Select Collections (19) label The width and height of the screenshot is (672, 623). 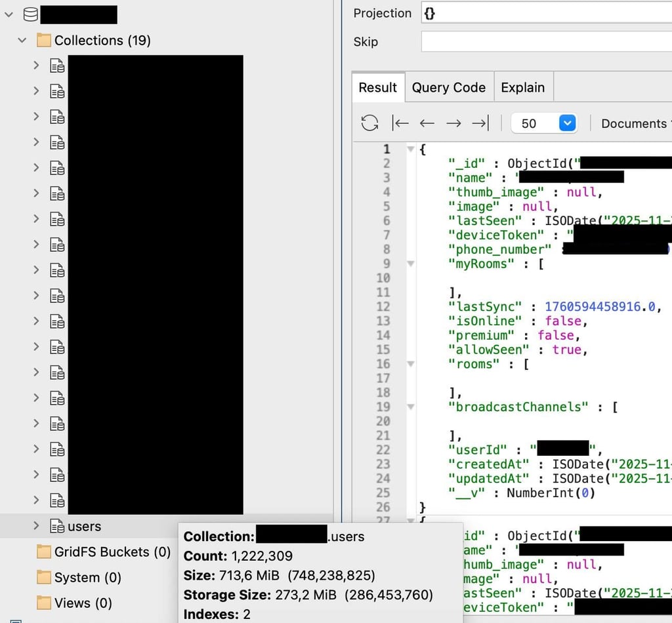(102, 40)
